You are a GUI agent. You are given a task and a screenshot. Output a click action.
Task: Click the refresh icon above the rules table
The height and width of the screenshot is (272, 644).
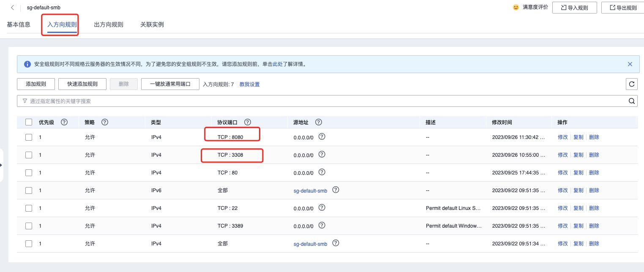pos(631,84)
